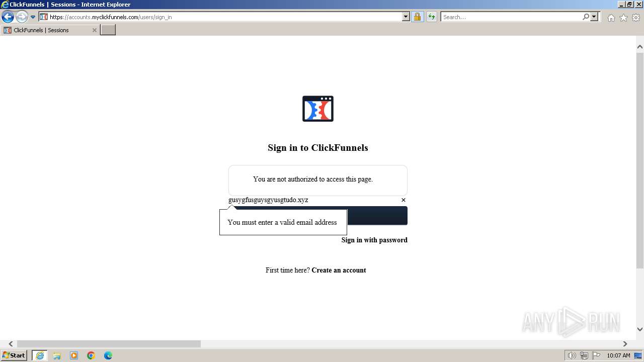
Task: Launch Chrome from the taskbar
Action: pyautogui.click(x=91, y=355)
